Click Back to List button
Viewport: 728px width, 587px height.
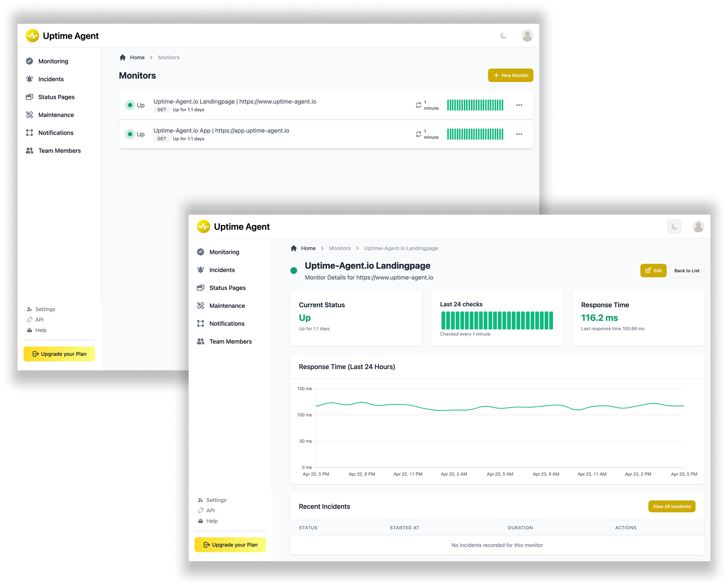click(687, 271)
